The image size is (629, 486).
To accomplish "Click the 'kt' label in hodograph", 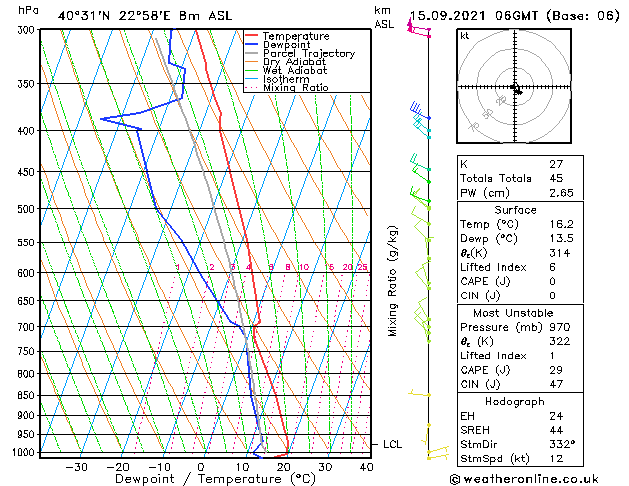I will [x=464, y=35].
